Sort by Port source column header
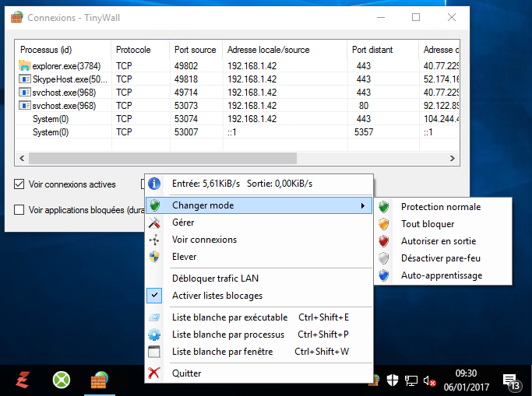This screenshot has width=532, height=396. (196, 50)
